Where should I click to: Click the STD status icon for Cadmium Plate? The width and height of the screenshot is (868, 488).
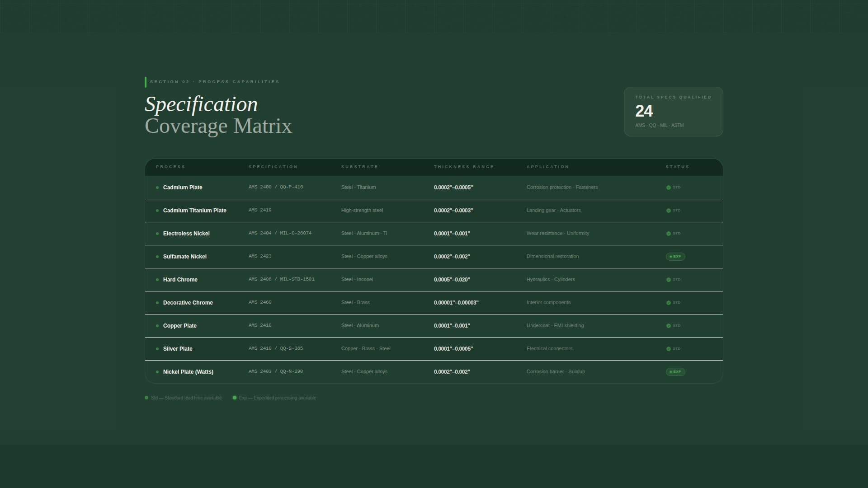[668, 188]
